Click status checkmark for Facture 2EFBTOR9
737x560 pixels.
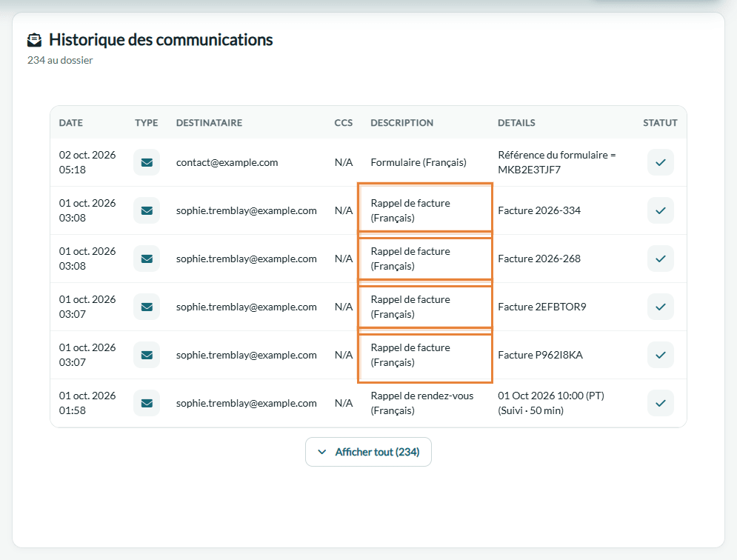point(661,307)
